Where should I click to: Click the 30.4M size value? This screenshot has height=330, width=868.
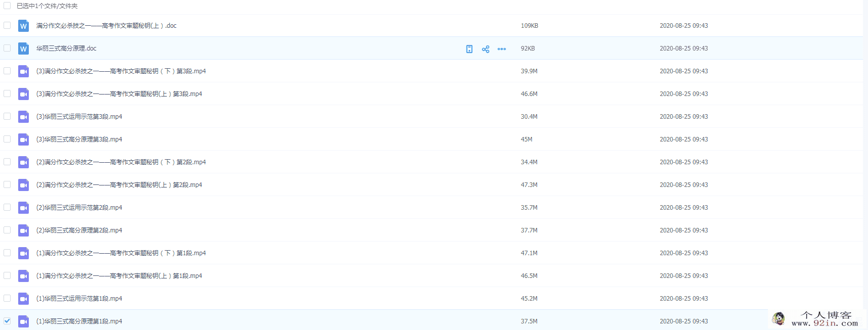pos(529,117)
